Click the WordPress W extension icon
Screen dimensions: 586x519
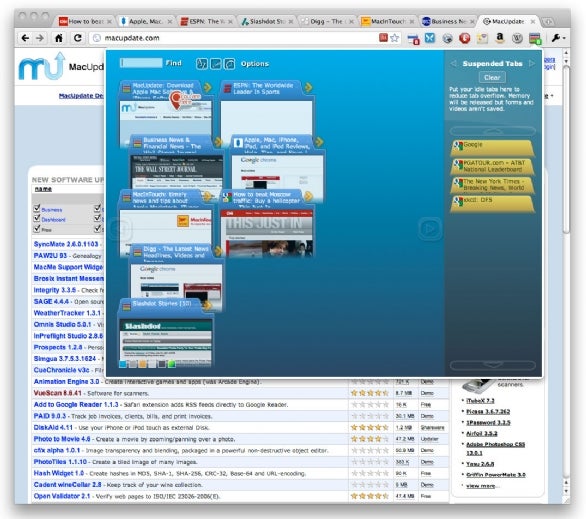pyautogui.click(x=517, y=38)
